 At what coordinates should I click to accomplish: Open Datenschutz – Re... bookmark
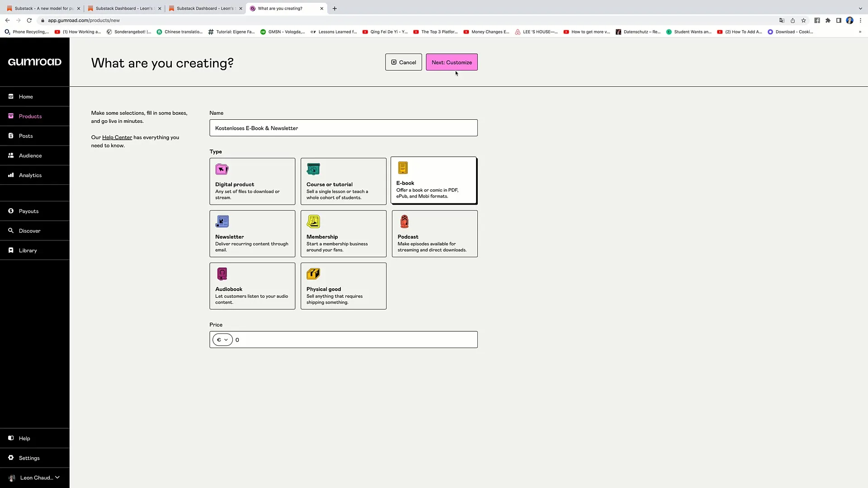[x=638, y=32]
